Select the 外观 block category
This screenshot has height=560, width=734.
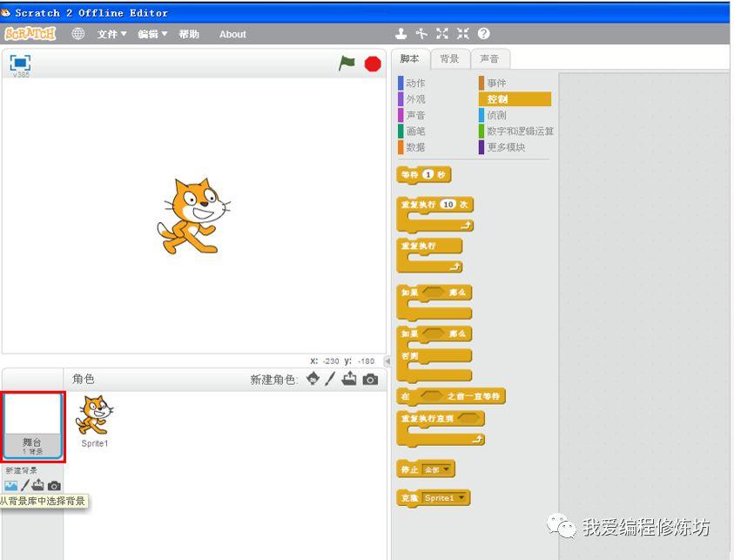(412, 98)
